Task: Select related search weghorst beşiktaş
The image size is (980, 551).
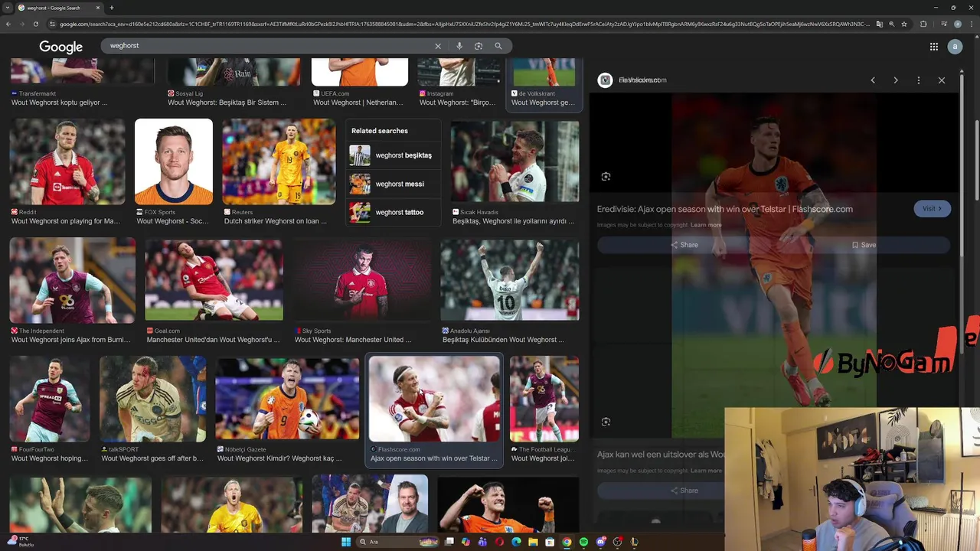Action: pos(394,155)
